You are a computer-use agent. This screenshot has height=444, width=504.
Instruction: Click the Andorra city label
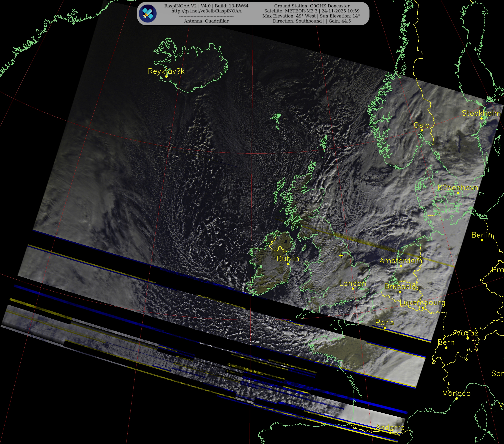[390, 427]
